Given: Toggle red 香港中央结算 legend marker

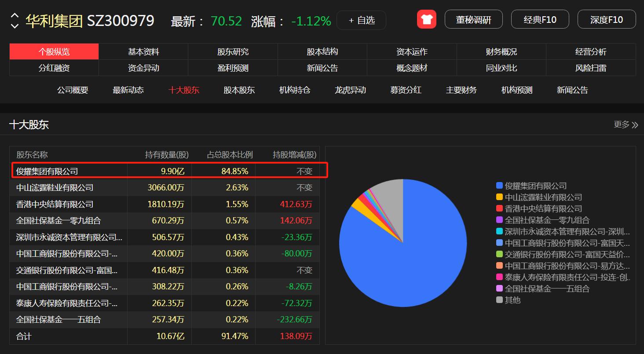Looking at the screenshot, I should (x=499, y=208).
